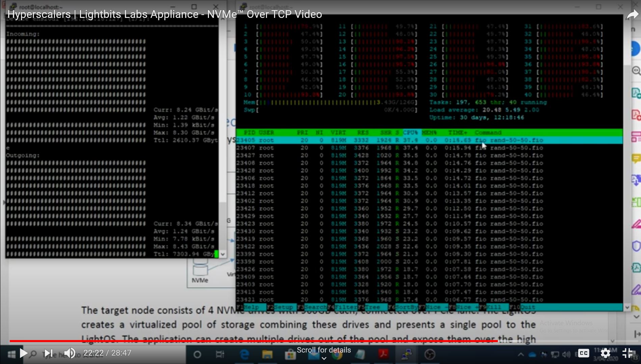Open the Windows Start menu in the recording
The width and height of the screenshot is (641, 364).
(11, 354)
